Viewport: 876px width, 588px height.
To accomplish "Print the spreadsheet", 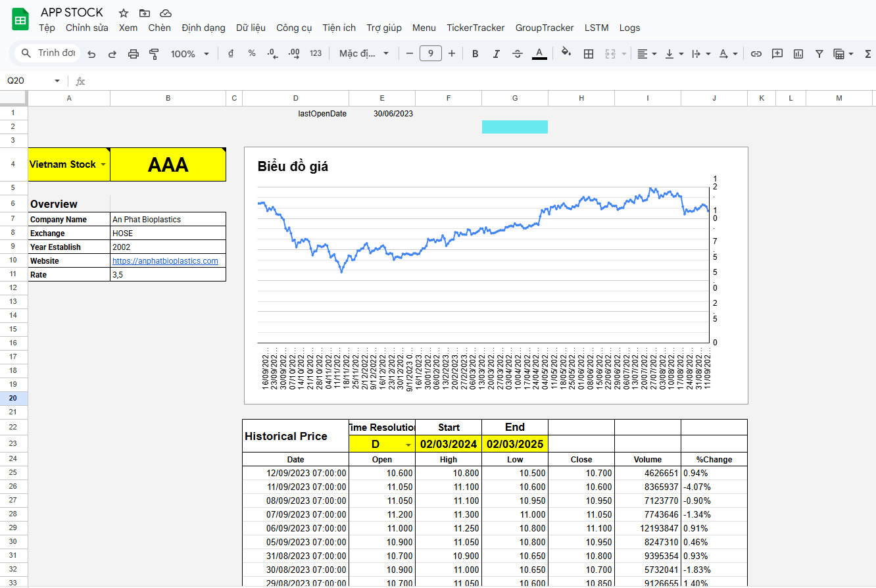I will pos(134,54).
